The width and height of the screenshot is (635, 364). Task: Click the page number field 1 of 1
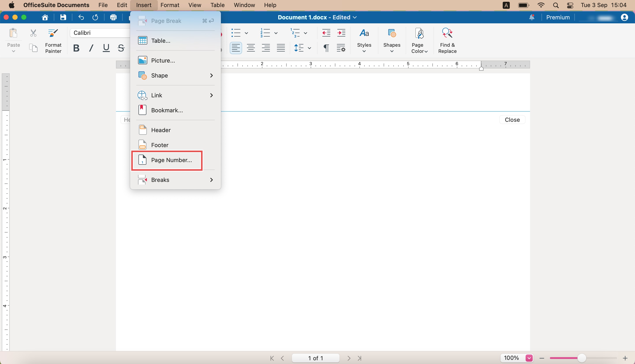tap(315, 358)
